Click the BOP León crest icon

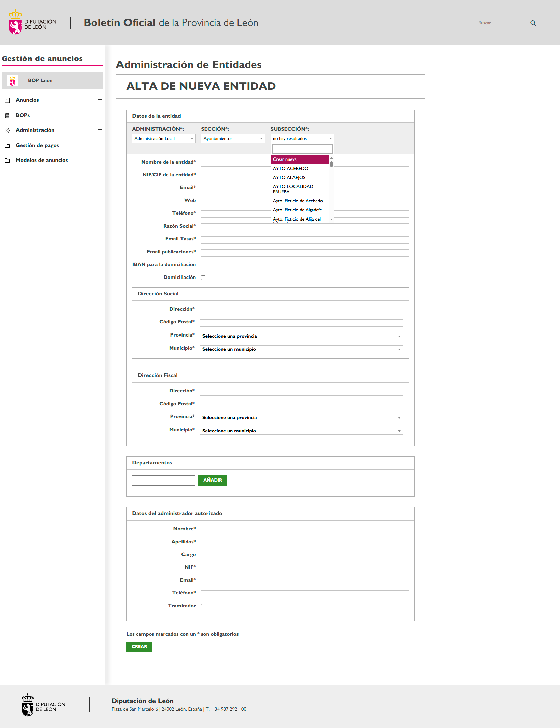click(x=12, y=81)
